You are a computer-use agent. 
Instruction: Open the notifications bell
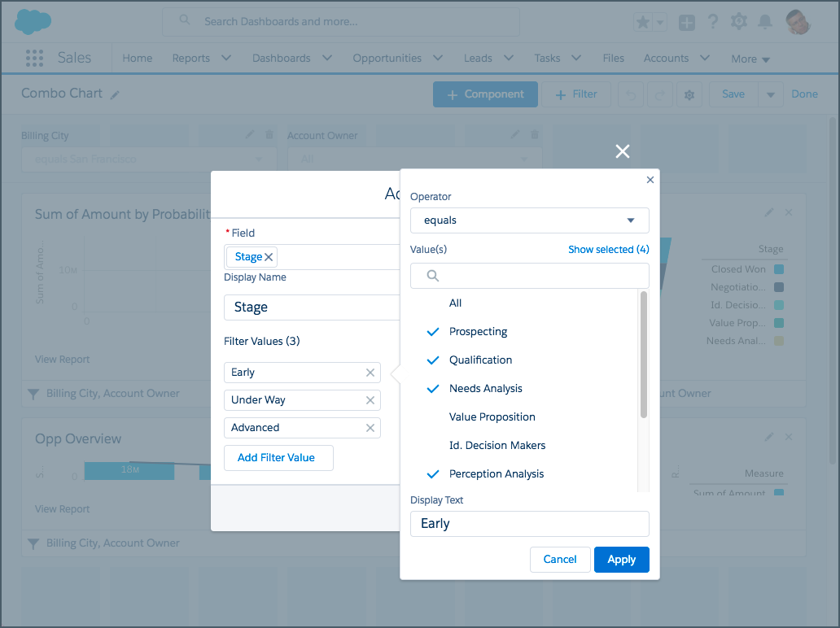(766, 22)
